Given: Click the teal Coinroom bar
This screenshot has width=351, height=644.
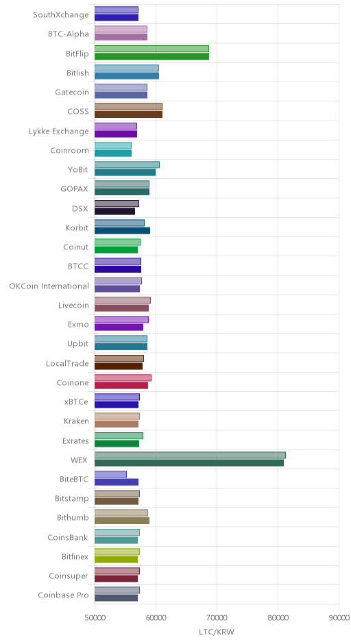Looking at the screenshot, I should click(113, 153).
